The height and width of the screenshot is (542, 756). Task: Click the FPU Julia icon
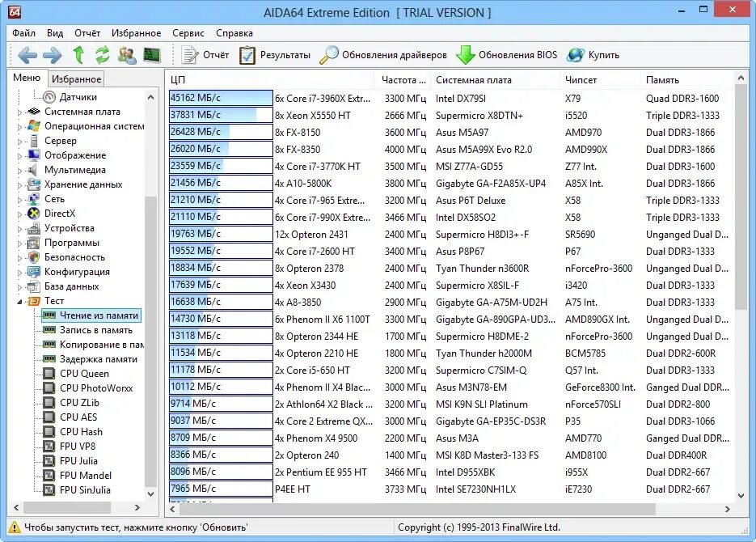point(49,461)
